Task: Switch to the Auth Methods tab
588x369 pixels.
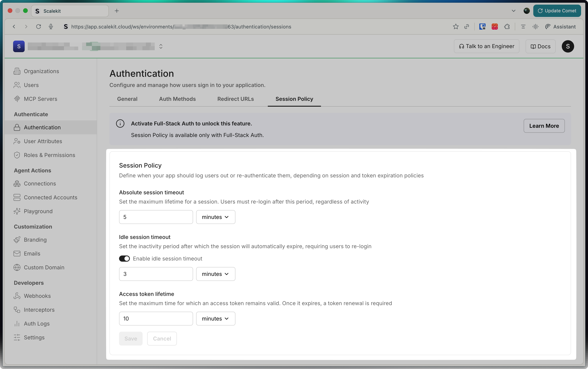Action: [177, 99]
